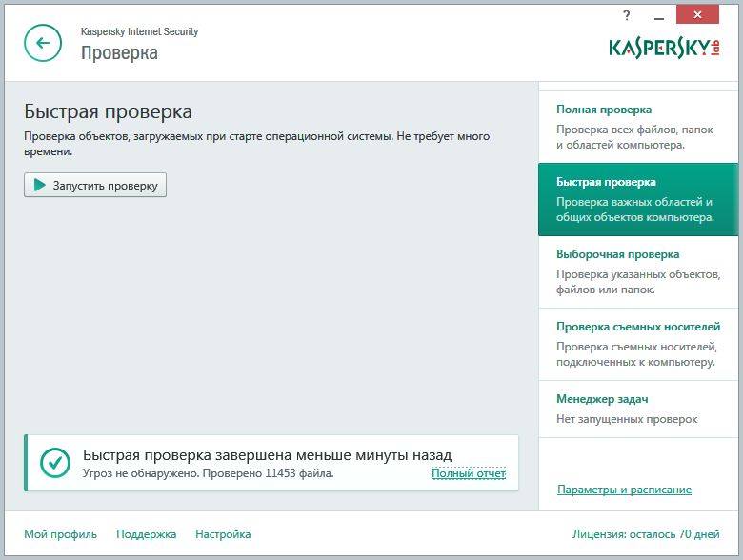Open the Выборочная проверка tab
This screenshot has height=560, width=743.
pyautogui.click(x=638, y=271)
